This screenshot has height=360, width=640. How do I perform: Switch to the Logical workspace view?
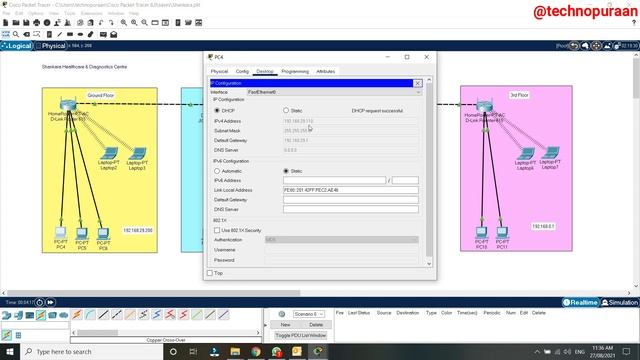[x=17, y=46]
